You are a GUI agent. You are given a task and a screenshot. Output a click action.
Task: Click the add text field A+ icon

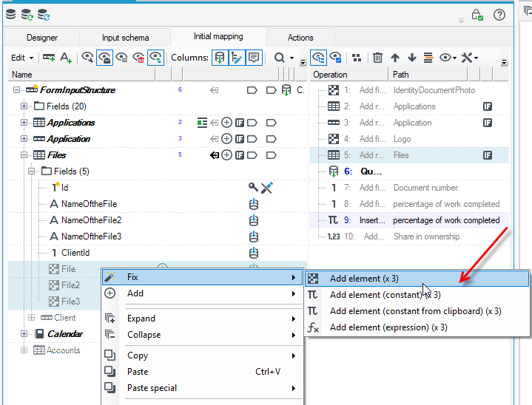pyautogui.click(x=65, y=58)
